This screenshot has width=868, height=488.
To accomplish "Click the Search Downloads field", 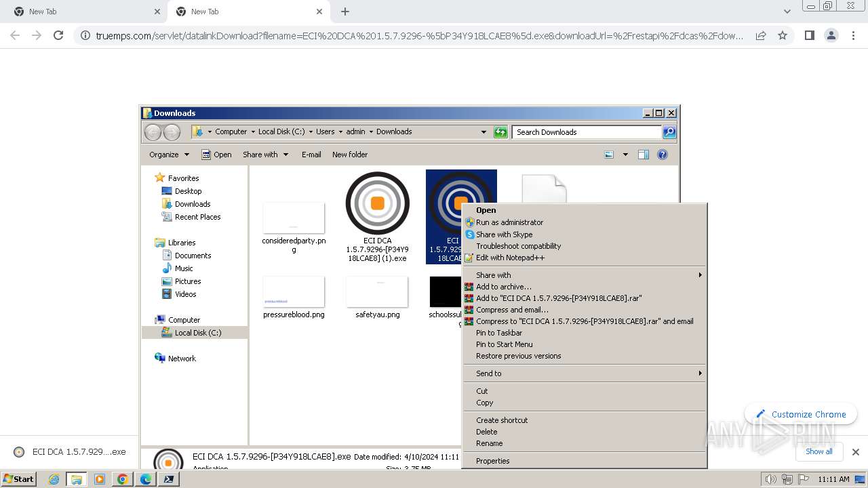I will coord(587,132).
